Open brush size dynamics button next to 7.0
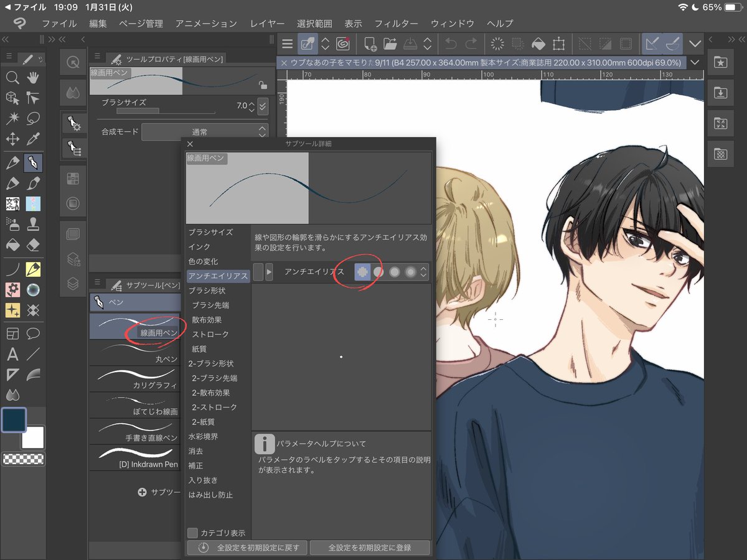Viewport: 747px width, 560px height. point(262,106)
